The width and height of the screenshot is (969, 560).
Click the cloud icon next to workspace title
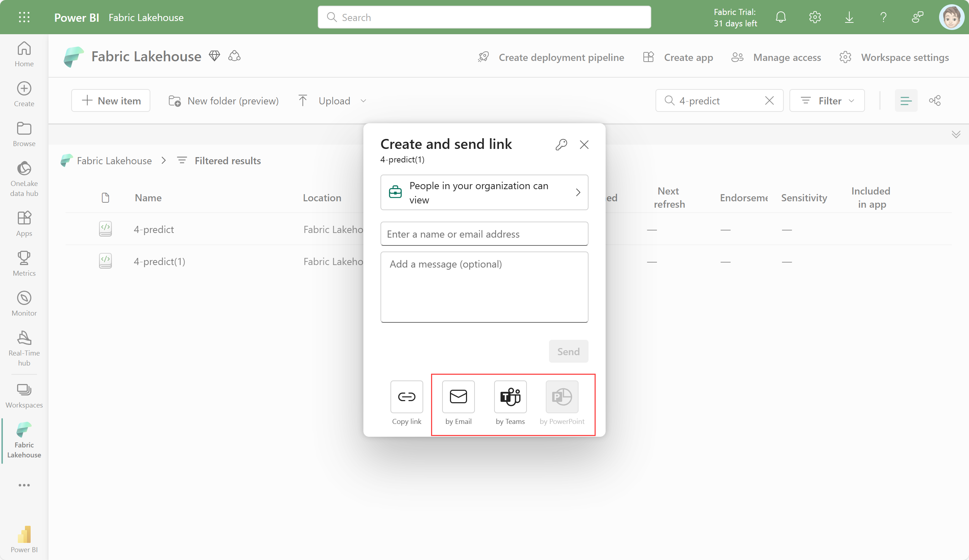tap(234, 56)
